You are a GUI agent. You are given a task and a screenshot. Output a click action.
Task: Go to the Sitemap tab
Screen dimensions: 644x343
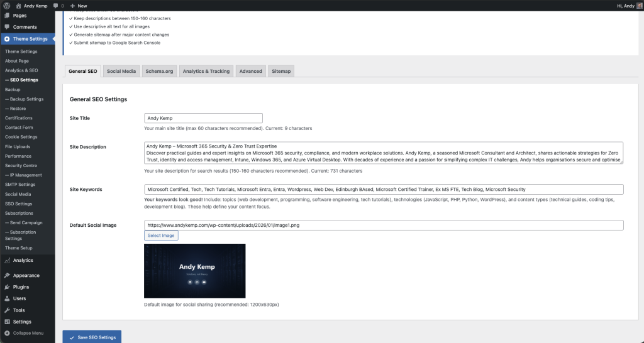(x=281, y=71)
